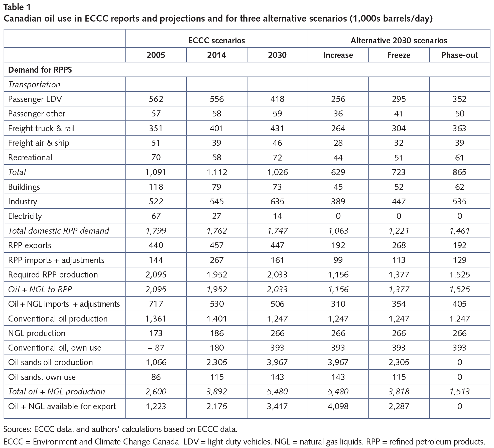Screen dimensions: 494x448
Task: Click the 4,098 Increase export value
Action: click(338, 406)
